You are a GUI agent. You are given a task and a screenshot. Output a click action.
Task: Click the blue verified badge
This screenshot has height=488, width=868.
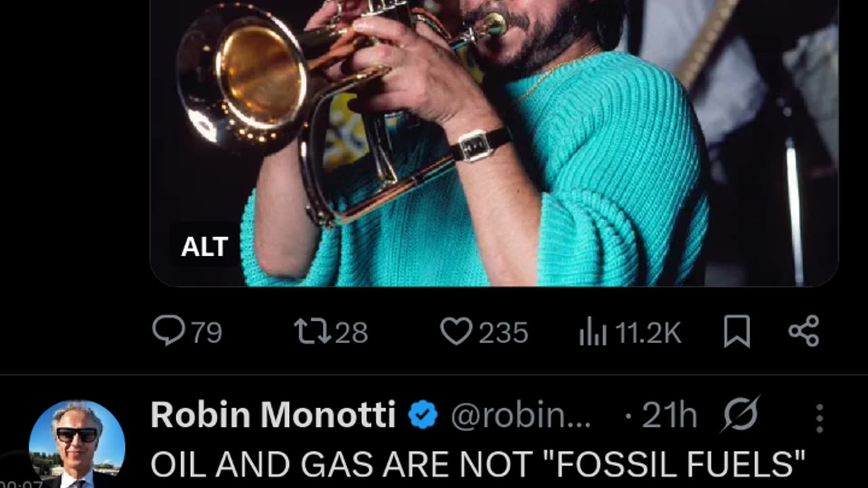[x=422, y=415]
